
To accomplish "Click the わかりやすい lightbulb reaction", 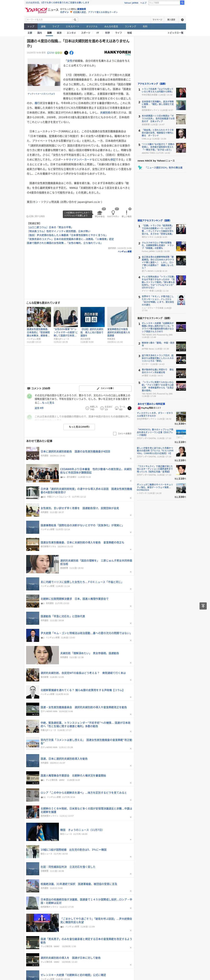I will 113,213.
